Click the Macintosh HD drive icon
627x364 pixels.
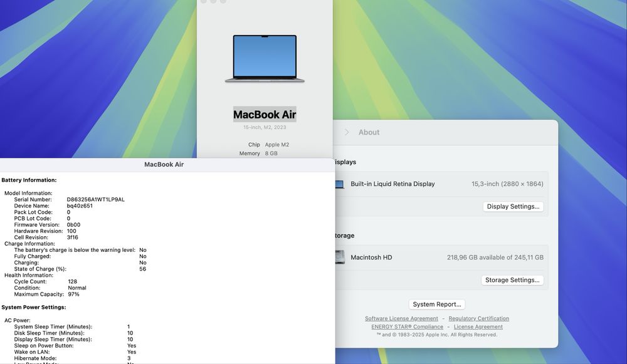point(339,257)
